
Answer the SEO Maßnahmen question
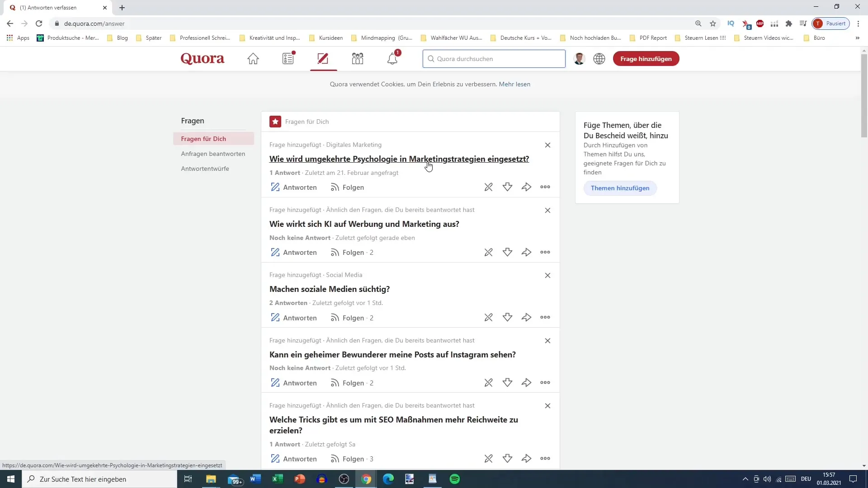pos(293,459)
